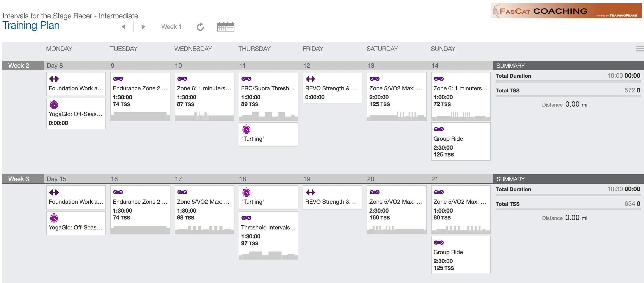Screen dimensions: 644x283
Task: Click the refresh circular arrow icon
Action: tap(200, 27)
